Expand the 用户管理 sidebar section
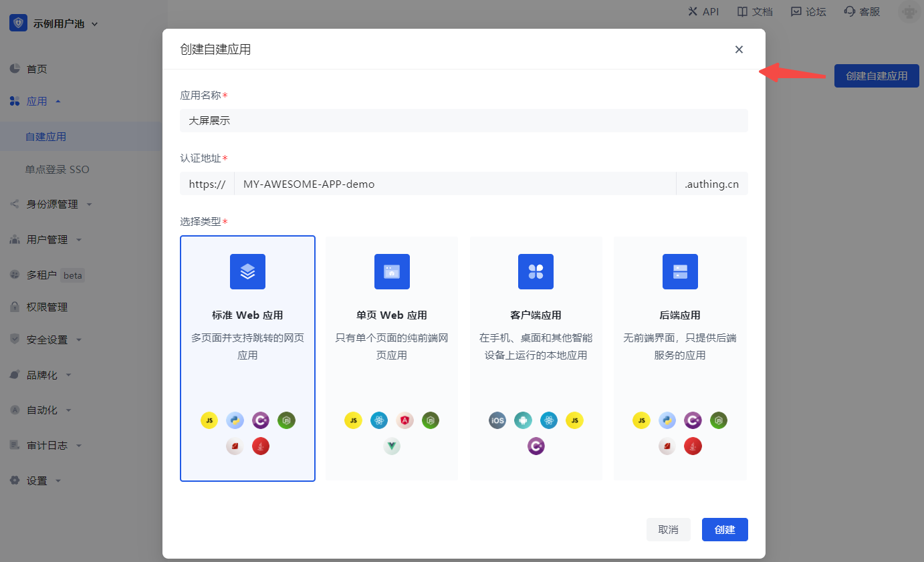 click(47, 239)
